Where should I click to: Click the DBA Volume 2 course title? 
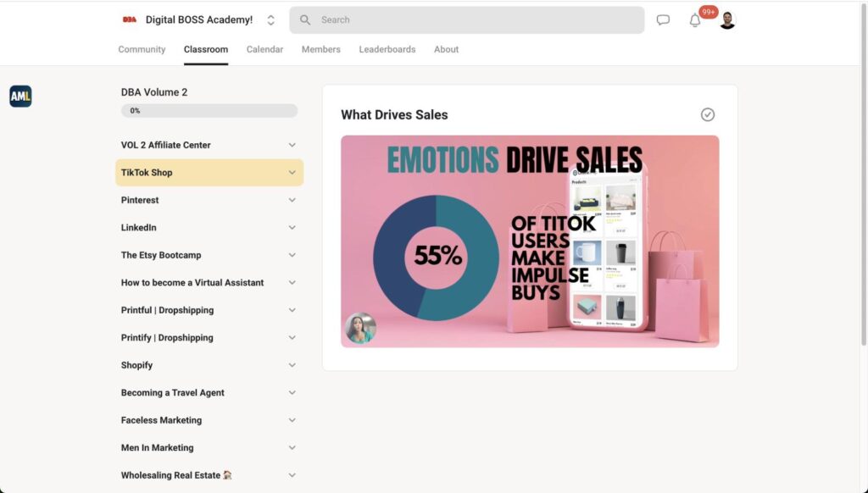tap(154, 92)
